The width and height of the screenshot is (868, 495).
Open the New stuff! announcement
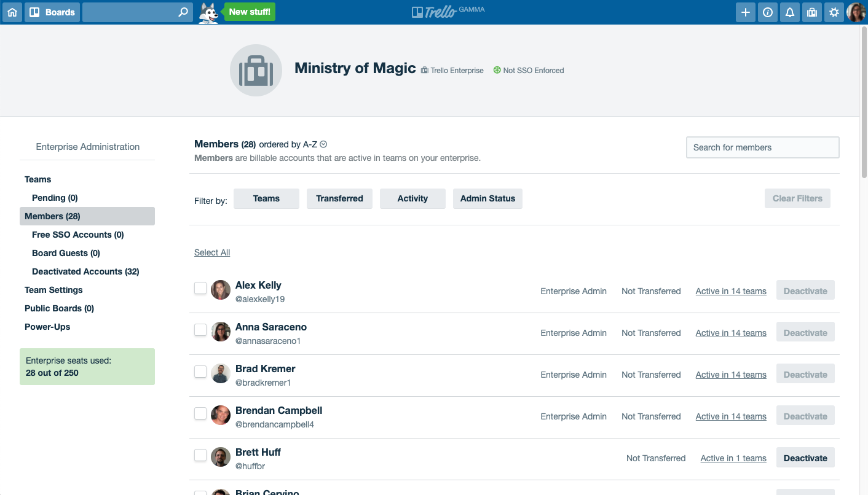click(x=250, y=12)
